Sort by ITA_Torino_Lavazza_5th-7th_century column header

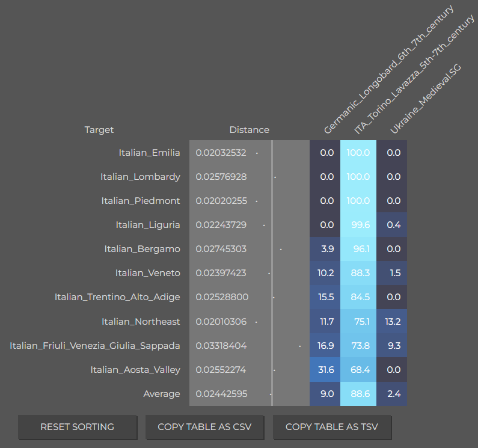point(414,75)
